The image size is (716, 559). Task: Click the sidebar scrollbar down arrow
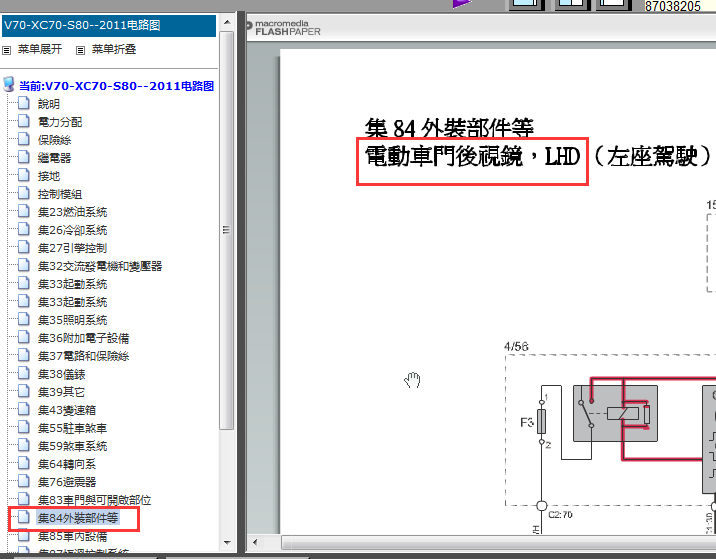227,543
